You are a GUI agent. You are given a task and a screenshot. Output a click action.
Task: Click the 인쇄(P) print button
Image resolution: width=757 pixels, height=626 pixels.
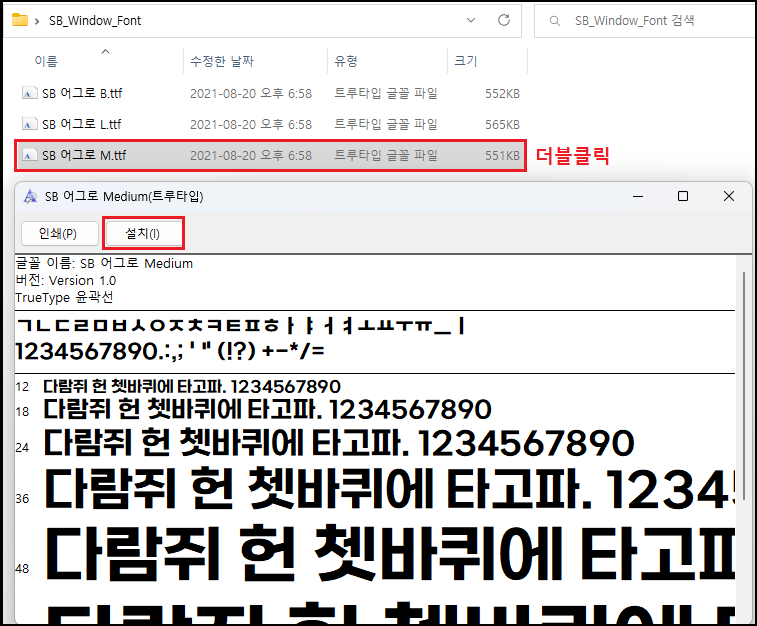click(60, 234)
